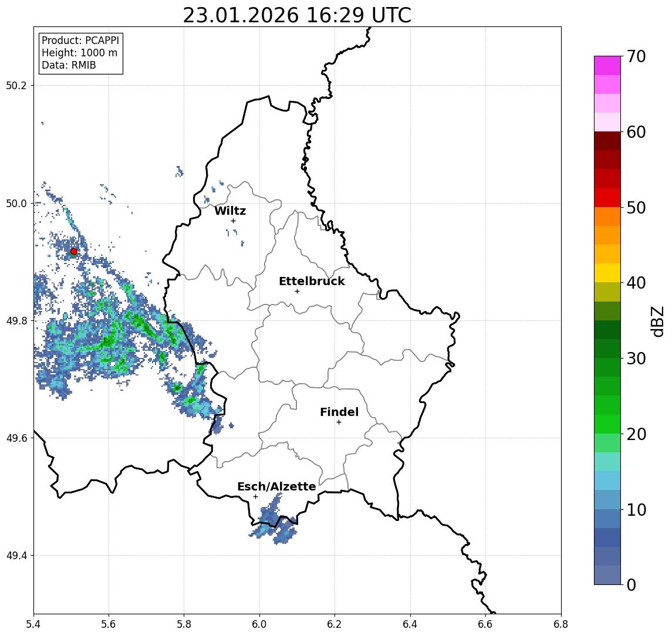Image resolution: width=672 pixels, height=636 pixels.
Task: Click the 49.4 latitude axis label
Action: point(16,556)
